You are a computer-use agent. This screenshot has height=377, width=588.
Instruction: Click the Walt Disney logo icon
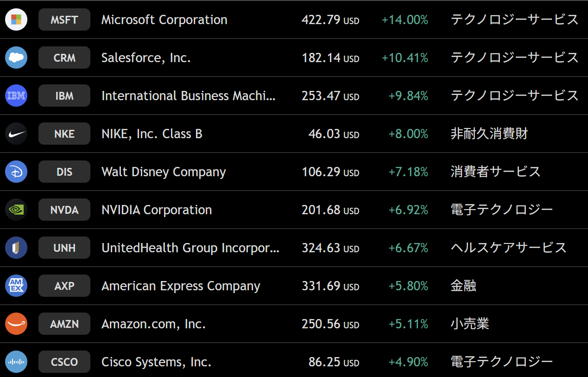point(16,172)
